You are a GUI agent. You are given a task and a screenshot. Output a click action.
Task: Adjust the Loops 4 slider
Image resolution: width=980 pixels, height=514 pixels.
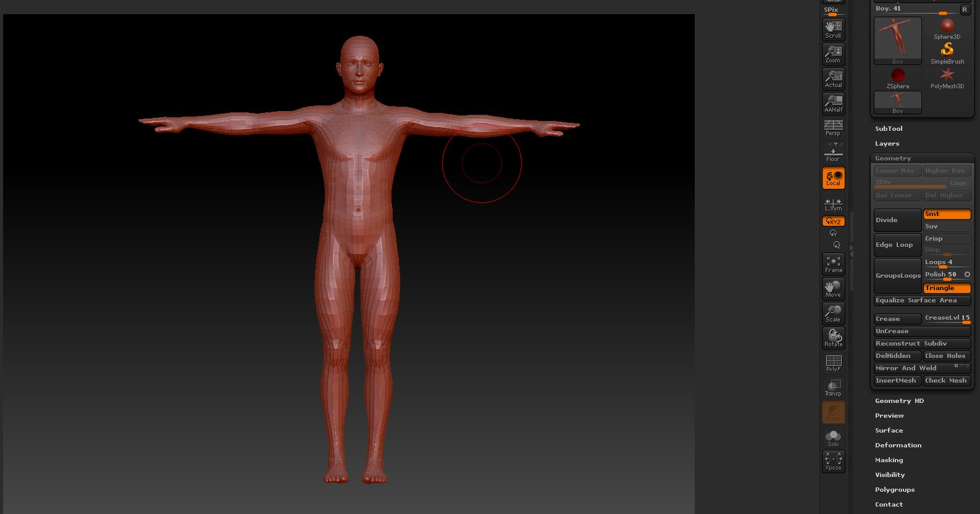coord(947,263)
